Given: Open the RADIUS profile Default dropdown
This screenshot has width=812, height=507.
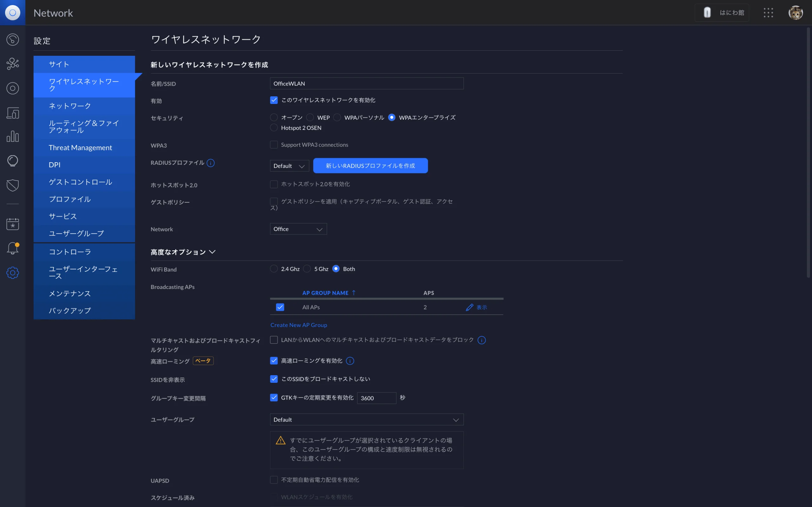Looking at the screenshot, I should coord(289,166).
